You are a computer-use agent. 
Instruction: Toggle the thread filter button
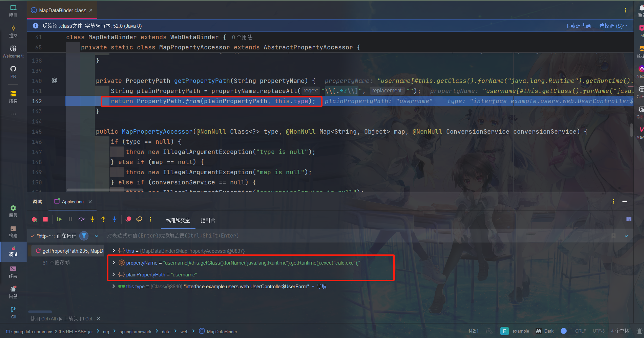(x=84, y=236)
